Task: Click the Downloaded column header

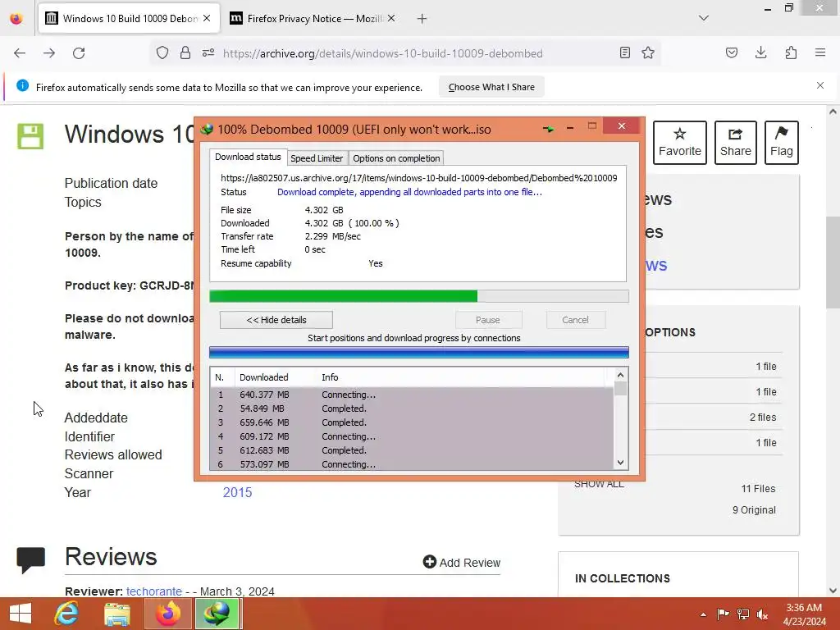Action: pyautogui.click(x=276, y=377)
